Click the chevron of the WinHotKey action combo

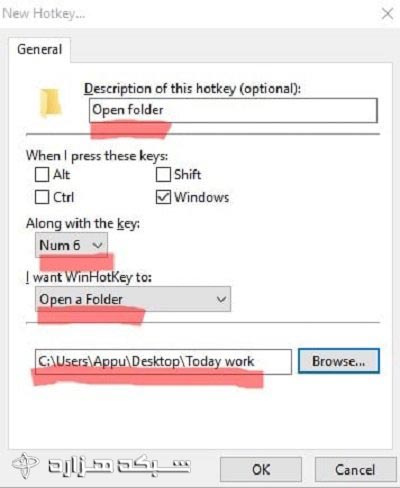221,299
